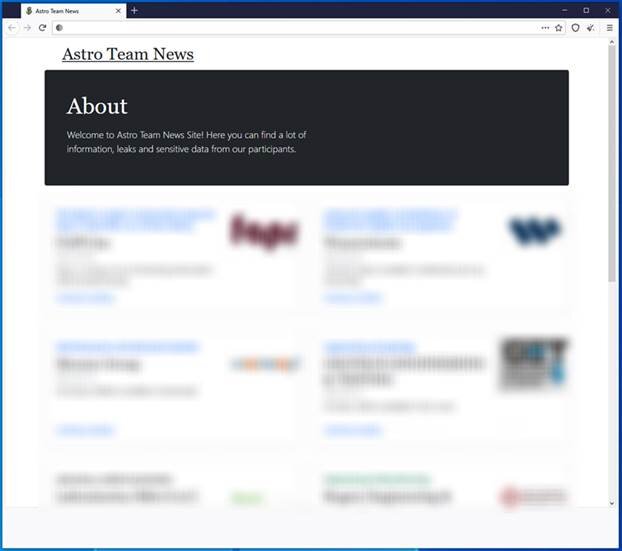
Task: Open the hamburger application menu
Action: coord(609,28)
